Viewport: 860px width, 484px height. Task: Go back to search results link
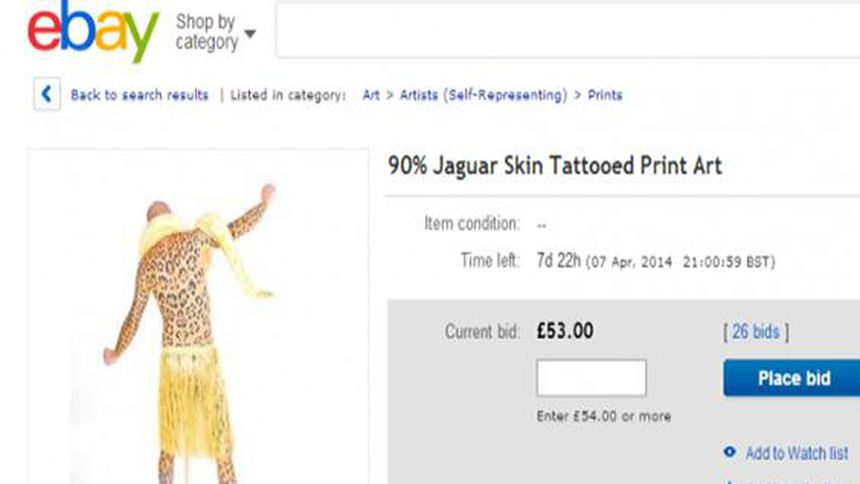coord(139,95)
